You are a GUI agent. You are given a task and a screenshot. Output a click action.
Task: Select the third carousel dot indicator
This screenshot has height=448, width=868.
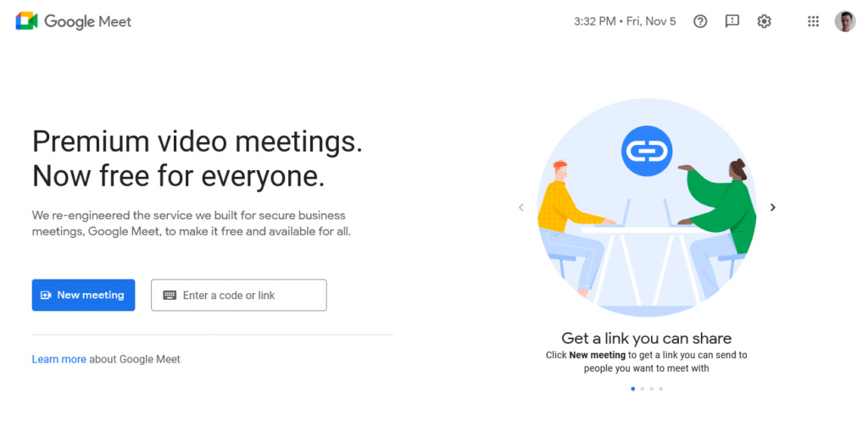pos(652,389)
